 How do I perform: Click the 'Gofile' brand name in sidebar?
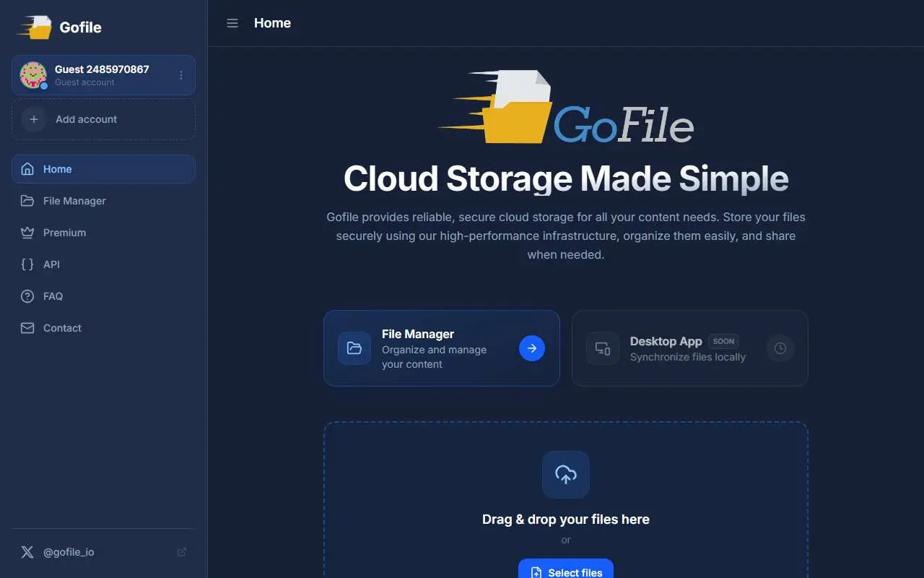(x=80, y=27)
